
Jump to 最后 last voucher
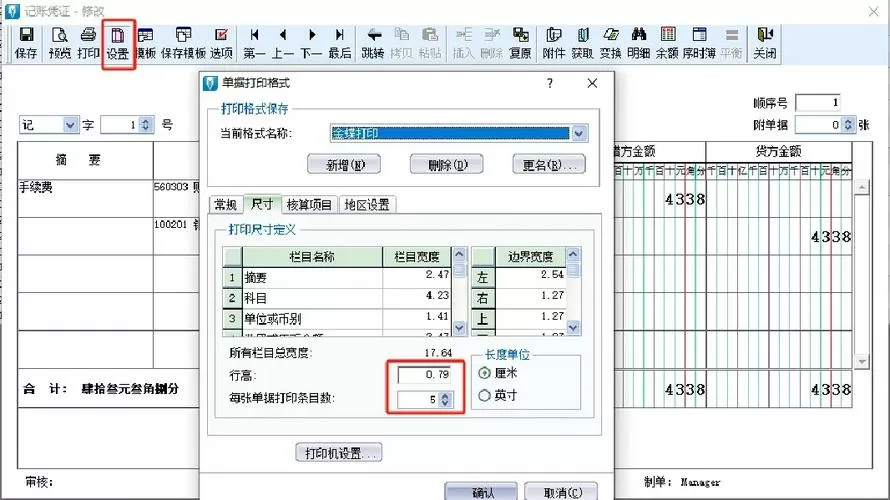pyautogui.click(x=339, y=43)
